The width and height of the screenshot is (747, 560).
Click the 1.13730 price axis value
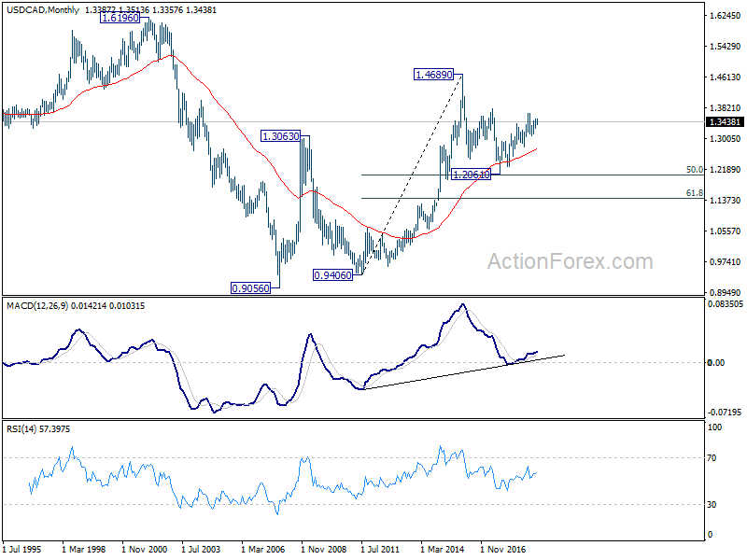pos(726,200)
